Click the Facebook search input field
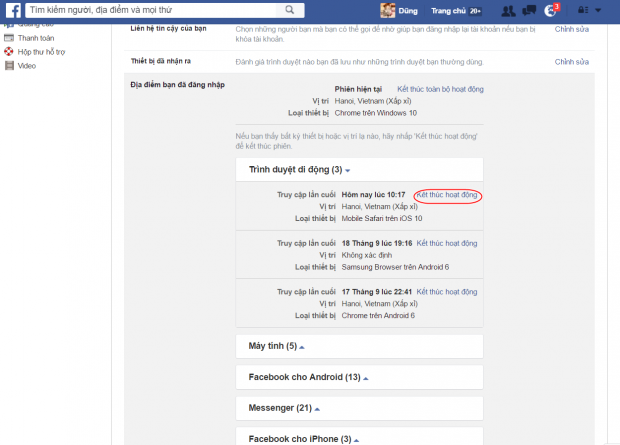 (x=150, y=10)
